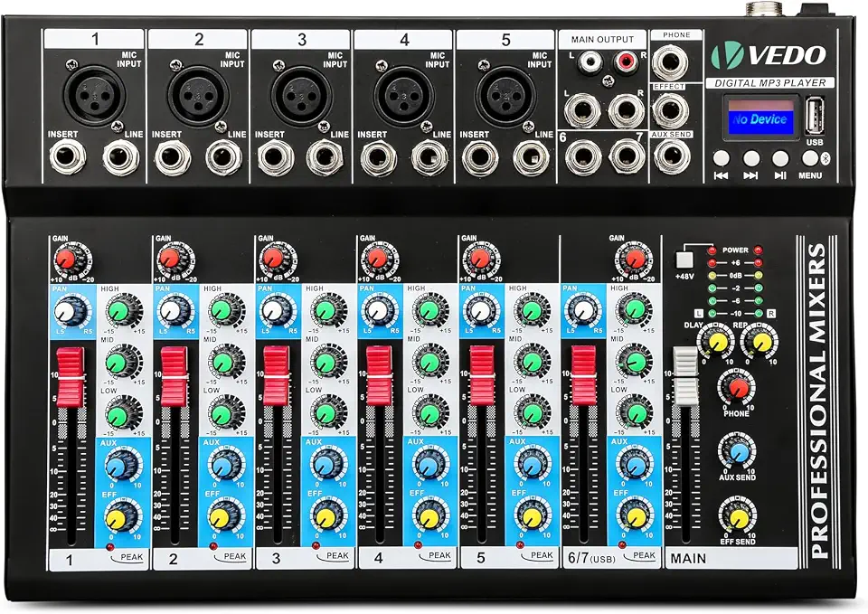Click channel 3 XLR MIC INPUT socket
This screenshot has width=868, height=614.
coord(301,96)
